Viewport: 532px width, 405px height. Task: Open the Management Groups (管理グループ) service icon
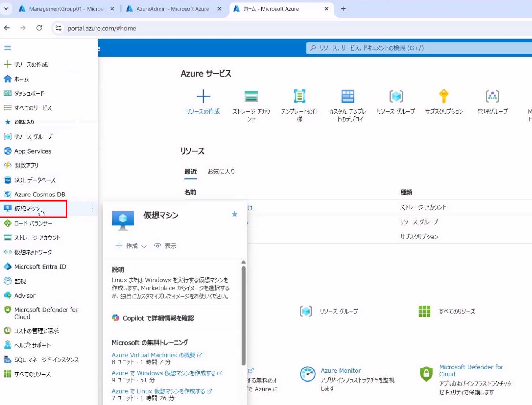(492, 96)
